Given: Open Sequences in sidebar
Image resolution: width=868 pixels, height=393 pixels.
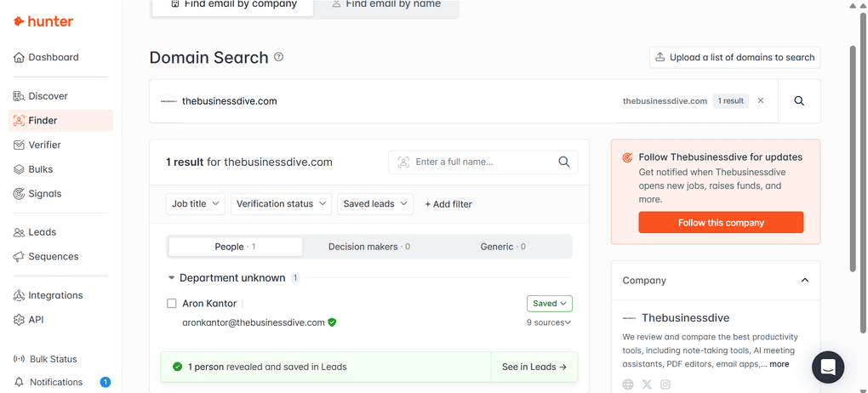Looking at the screenshot, I should [x=46, y=256].
